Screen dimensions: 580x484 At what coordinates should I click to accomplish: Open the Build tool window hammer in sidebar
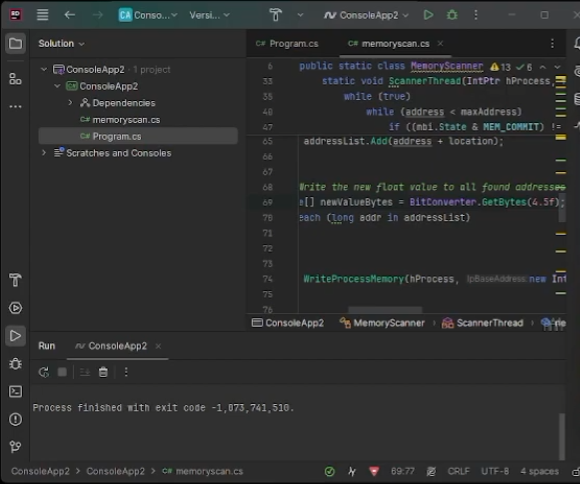pos(15,280)
